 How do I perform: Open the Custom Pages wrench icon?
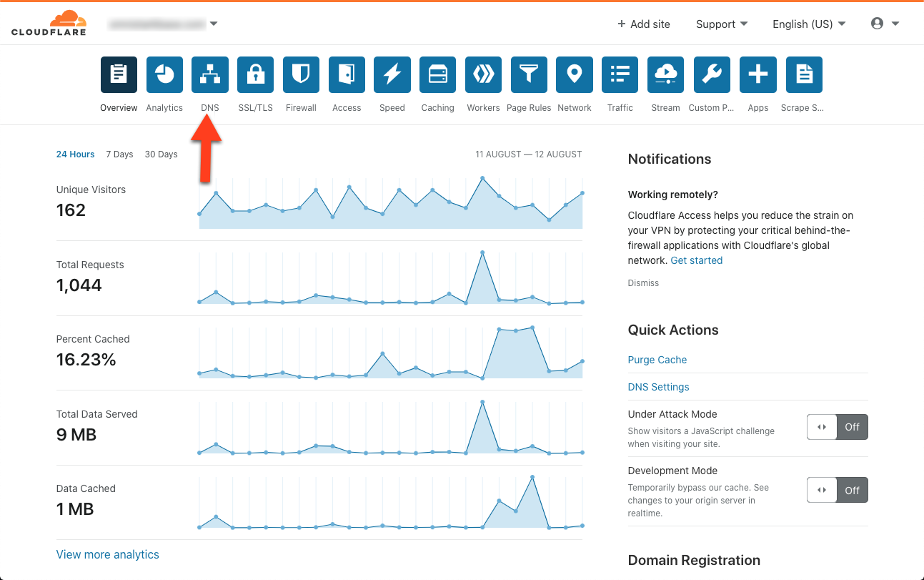point(712,75)
